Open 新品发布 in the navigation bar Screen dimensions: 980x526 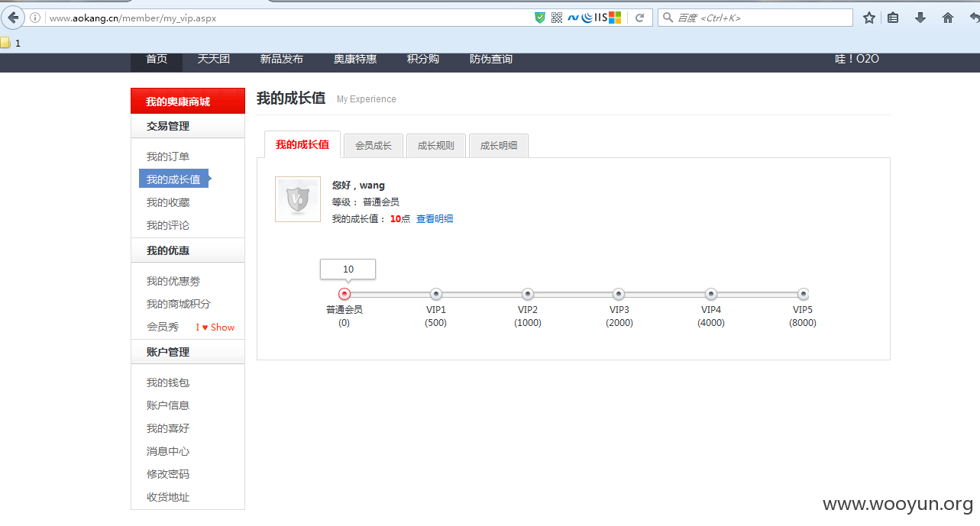(x=282, y=59)
